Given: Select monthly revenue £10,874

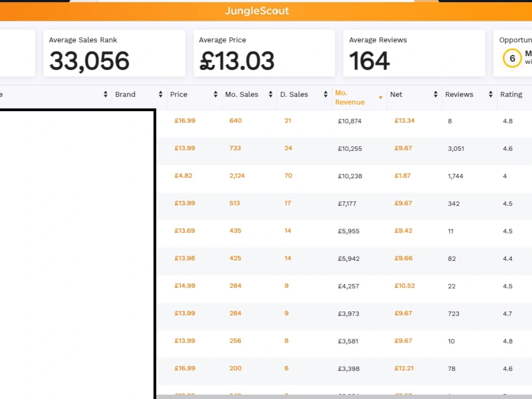Looking at the screenshot, I should (350, 121).
